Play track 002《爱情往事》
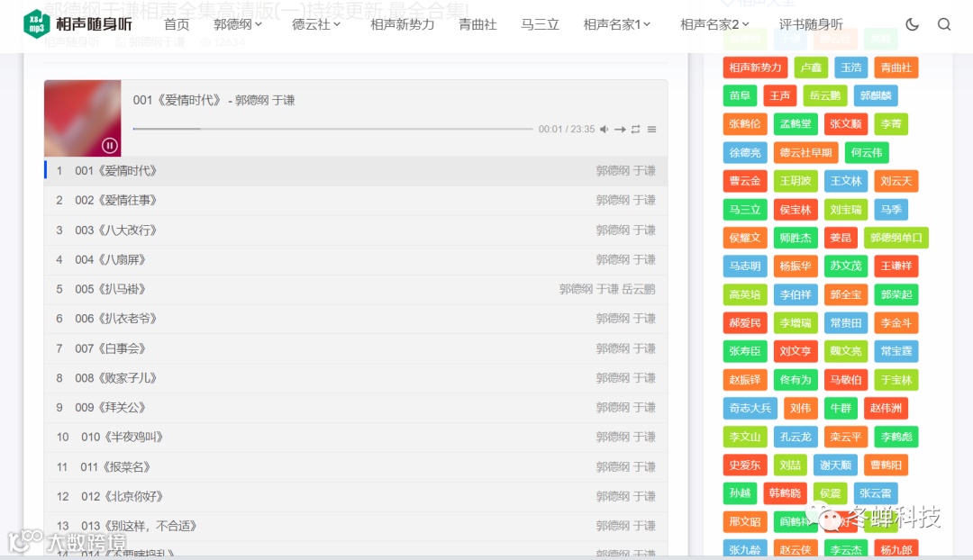This screenshot has width=973, height=560. pyautogui.click(x=356, y=200)
